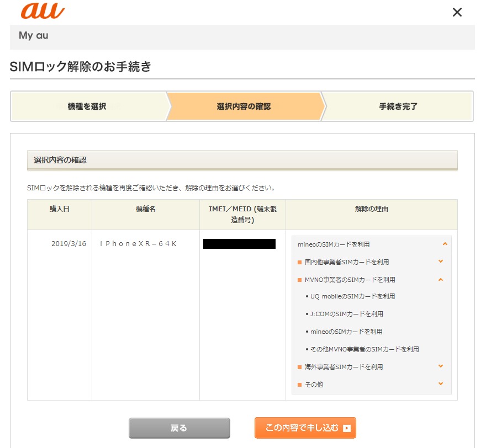This screenshot has width=486, height=448.
Task: Select その他MVNO事業者のSIMカードを利用 option
Action: (364, 349)
